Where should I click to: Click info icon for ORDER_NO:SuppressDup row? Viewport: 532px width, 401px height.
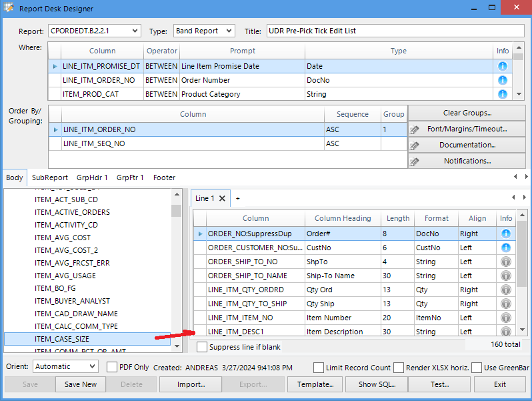505,234
